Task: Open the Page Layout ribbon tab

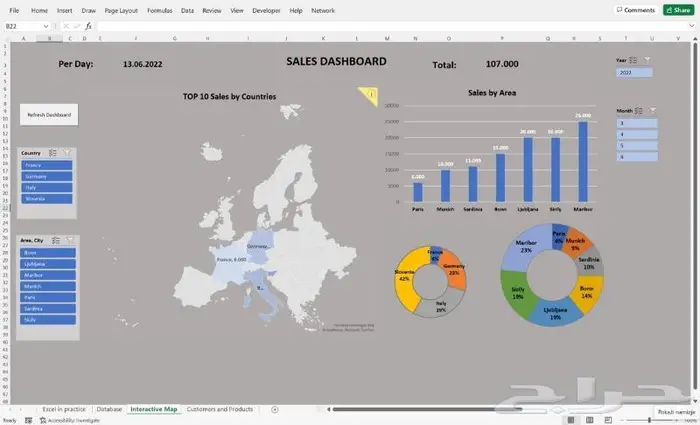Action: [121, 10]
